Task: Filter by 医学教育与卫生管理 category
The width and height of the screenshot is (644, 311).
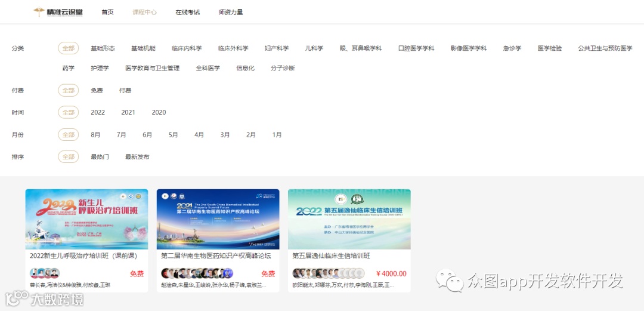Action: (153, 68)
